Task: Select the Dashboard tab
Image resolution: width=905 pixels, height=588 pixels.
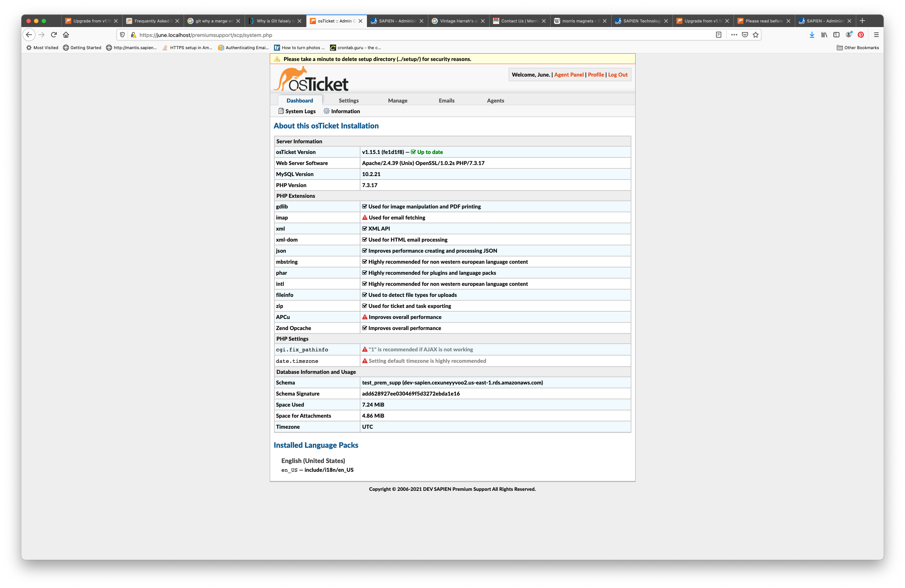Action: (300, 101)
